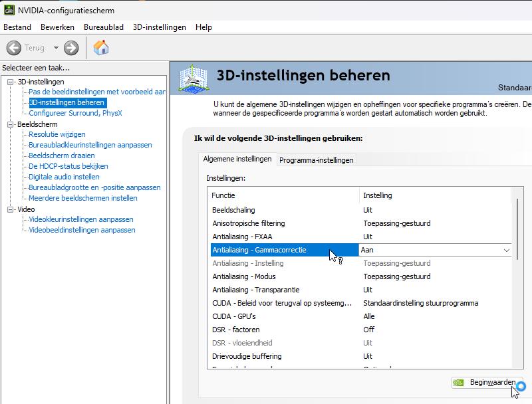532x404 pixels.
Task: Open Resolutie wijzigen link
Action: click(57, 134)
